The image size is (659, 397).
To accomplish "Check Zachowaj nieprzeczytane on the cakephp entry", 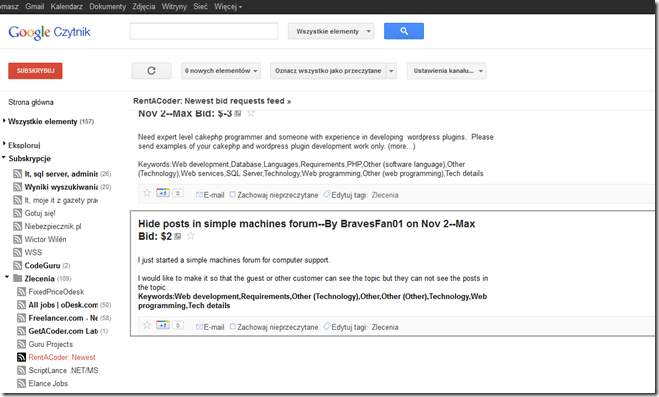I will 232,195.
